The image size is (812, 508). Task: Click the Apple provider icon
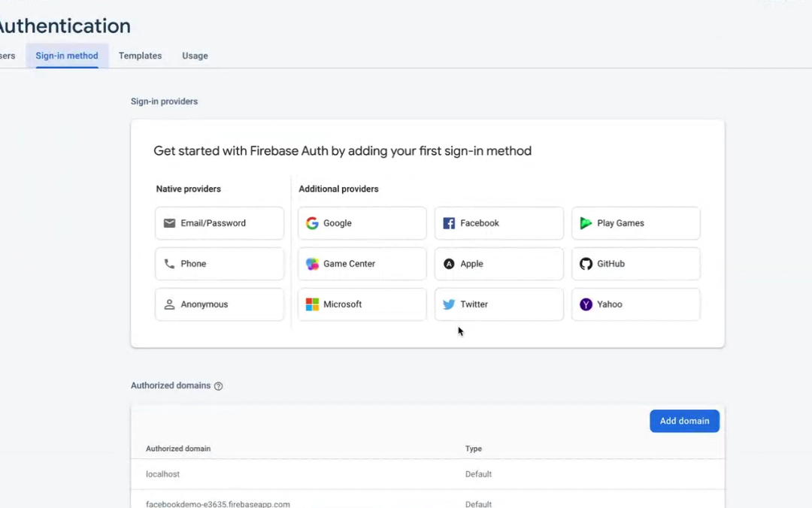tap(449, 264)
